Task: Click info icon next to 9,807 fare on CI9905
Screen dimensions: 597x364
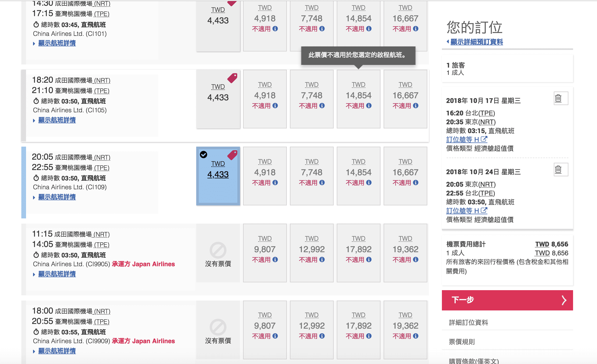Action: [x=275, y=259]
